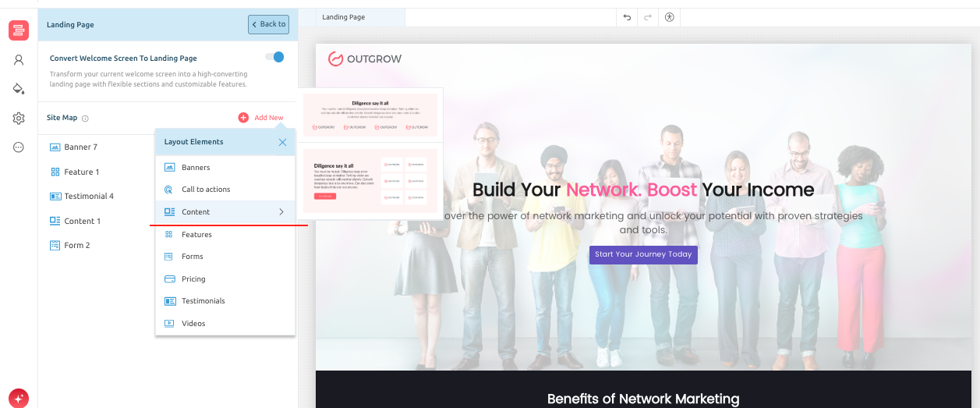Click Start Your Journey Today button
The width and height of the screenshot is (980, 408).
[x=643, y=255]
